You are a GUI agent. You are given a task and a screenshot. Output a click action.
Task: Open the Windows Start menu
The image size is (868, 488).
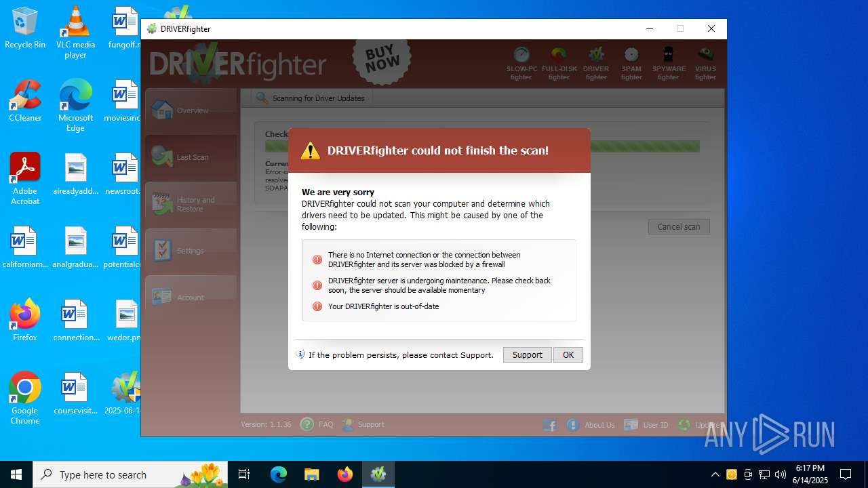coord(16,474)
